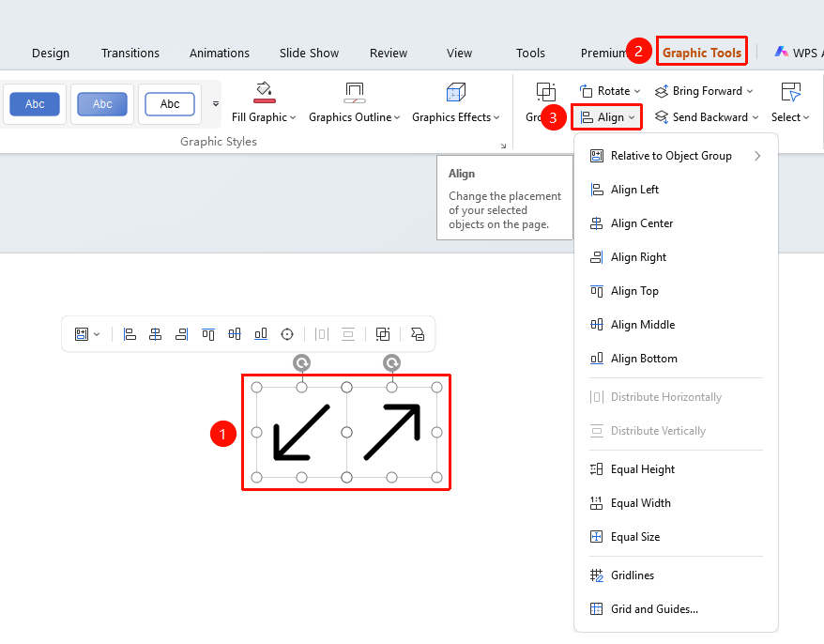The width and height of the screenshot is (824, 644).
Task: Switch to the Design tab
Action: 51,54
